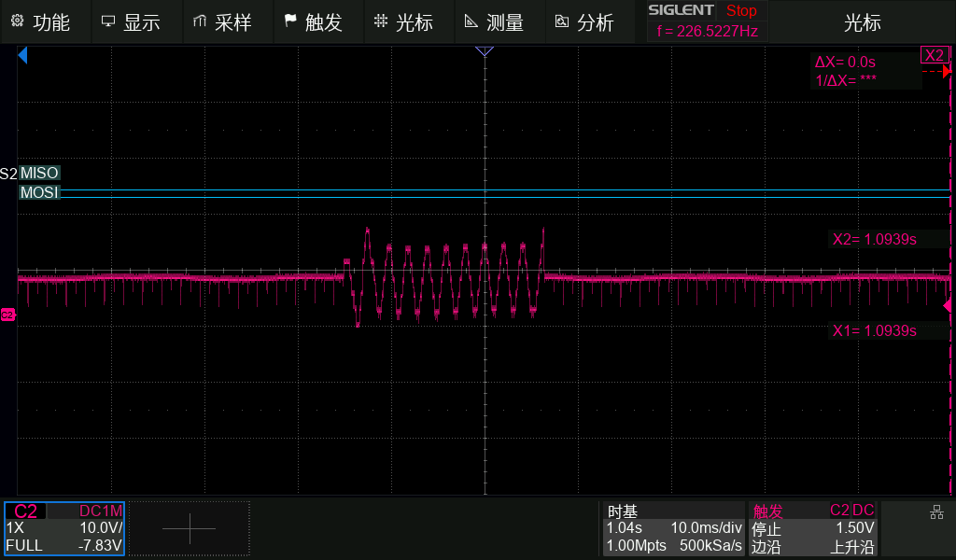Click the 1.50V trigger level value
Image resolution: width=956 pixels, height=560 pixels.
(x=855, y=527)
